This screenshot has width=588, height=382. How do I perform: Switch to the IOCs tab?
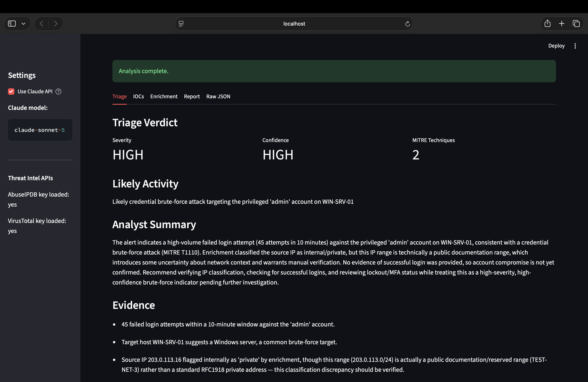pyautogui.click(x=138, y=96)
